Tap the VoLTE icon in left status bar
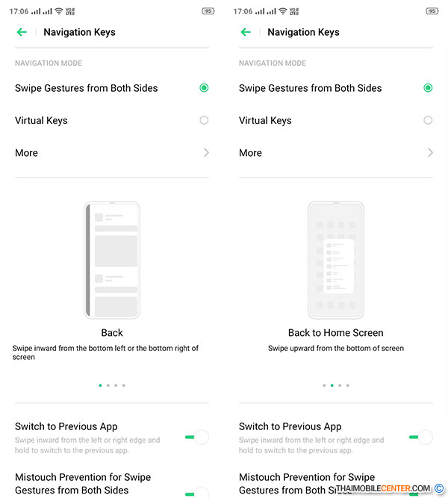The image size is (448, 498). coord(70,11)
